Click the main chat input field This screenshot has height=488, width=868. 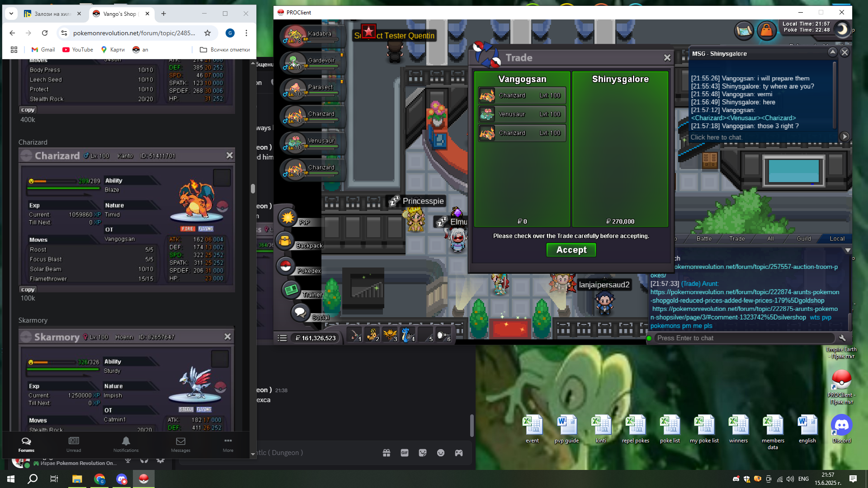coord(744,338)
